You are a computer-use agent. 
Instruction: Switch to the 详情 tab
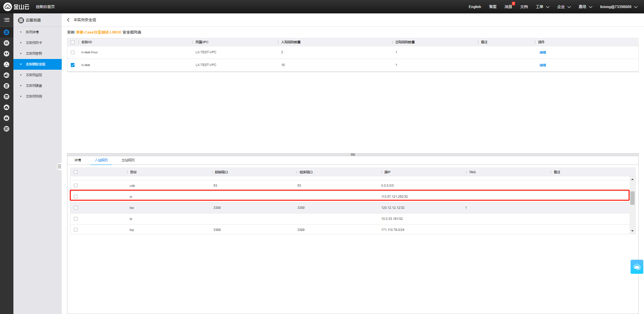click(x=78, y=160)
